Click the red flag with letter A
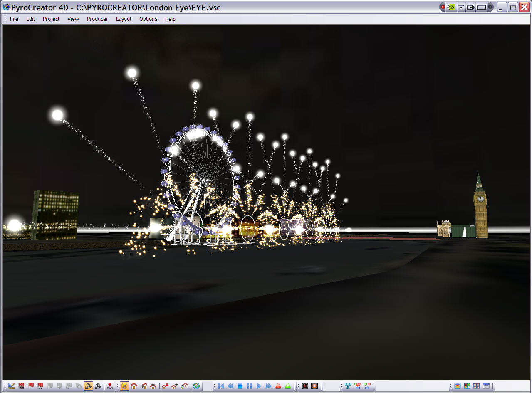Image resolution: width=532 pixels, height=393 pixels. pos(40,386)
